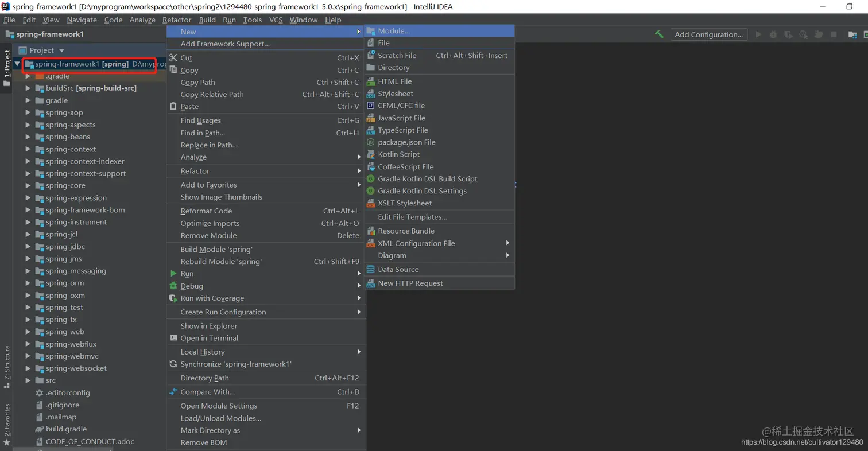This screenshot has height=451, width=868.
Task: Click the Data Source database icon
Action: (x=371, y=269)
